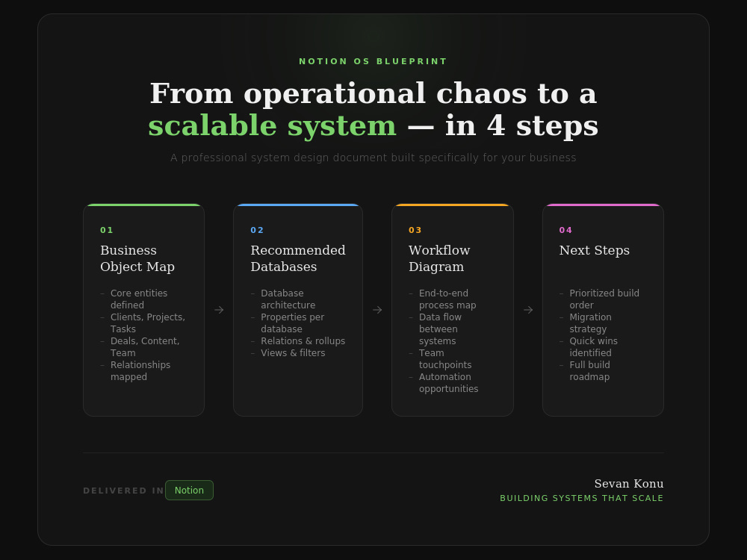Screen dimensions: 747x560
Task: Click 'Clients, Projects, Tasks' bullet
Action: [x=143, y=323]
